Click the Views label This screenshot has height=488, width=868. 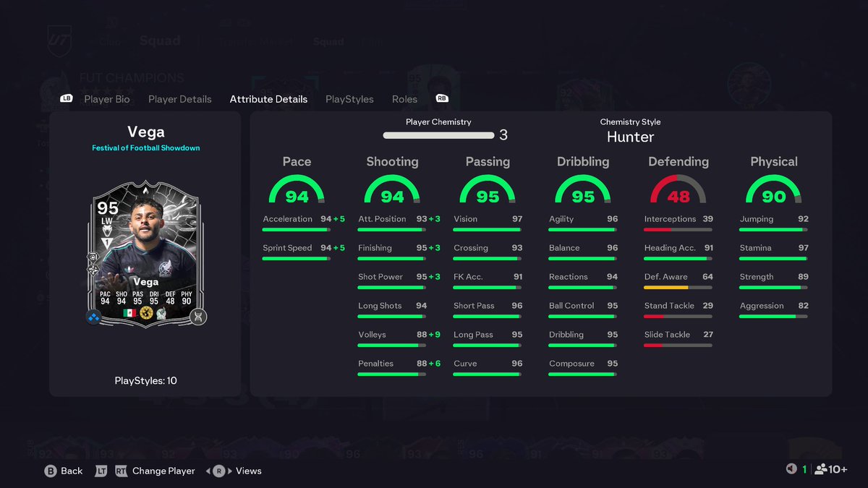point(248,471)
